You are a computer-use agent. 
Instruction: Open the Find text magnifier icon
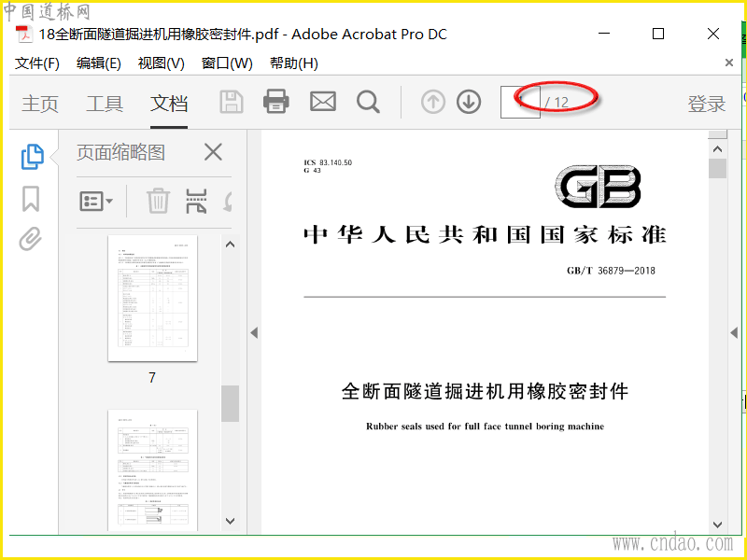click(x=368, y=102)
